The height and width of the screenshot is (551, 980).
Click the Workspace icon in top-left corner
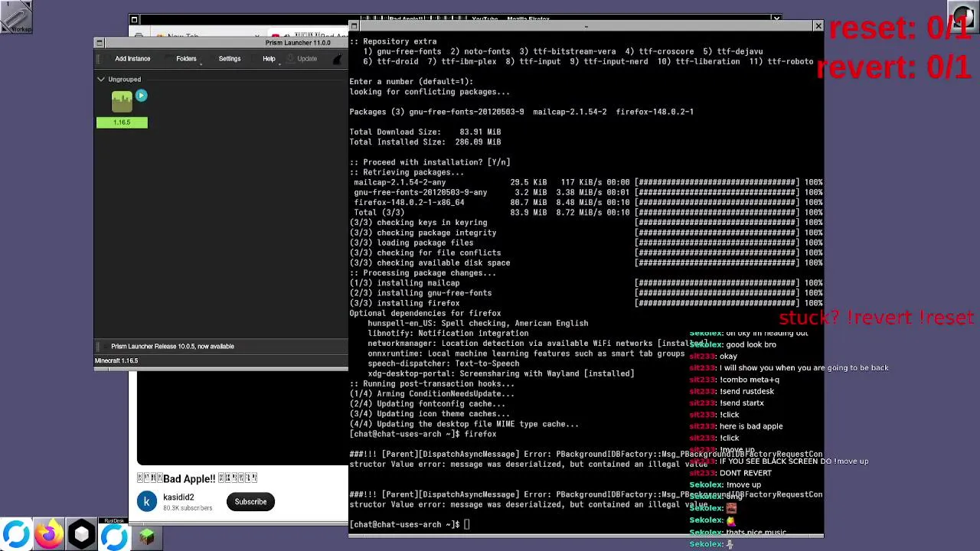click(x=16, y=17)
